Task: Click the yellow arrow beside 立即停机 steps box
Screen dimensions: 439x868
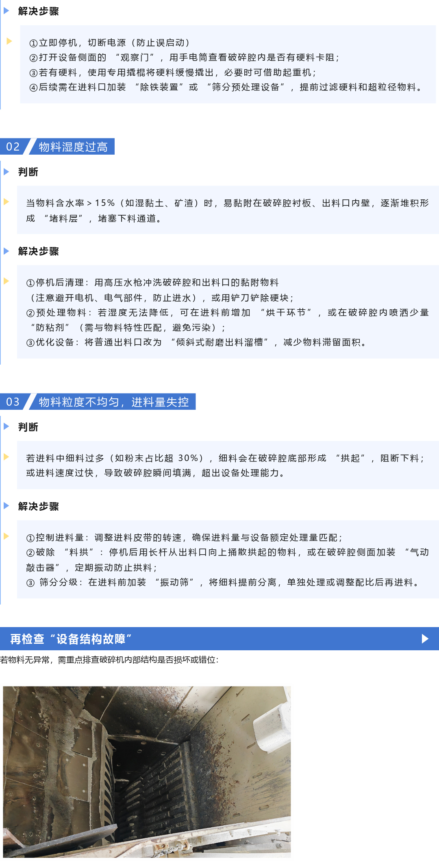Action: tap(9, 41)
